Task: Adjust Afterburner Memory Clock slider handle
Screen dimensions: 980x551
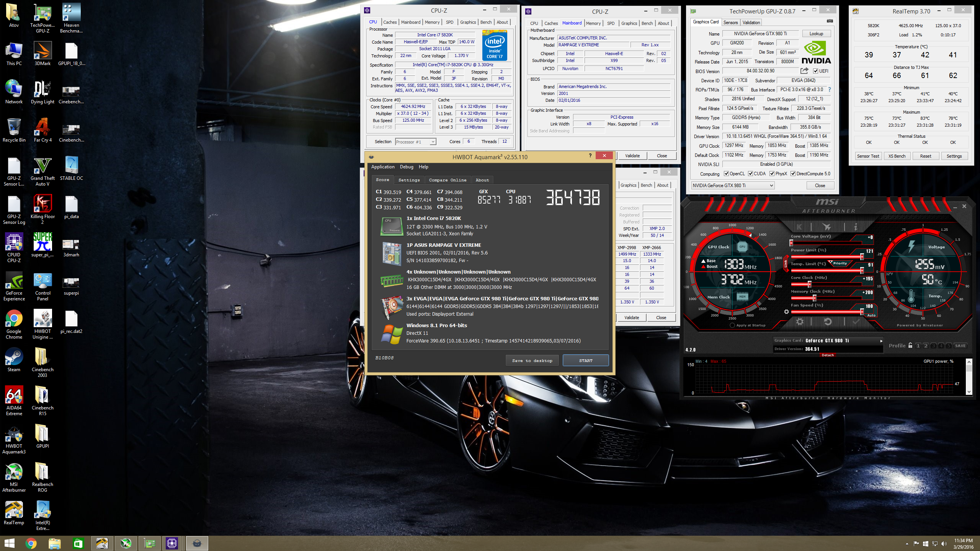Action: 814,298
